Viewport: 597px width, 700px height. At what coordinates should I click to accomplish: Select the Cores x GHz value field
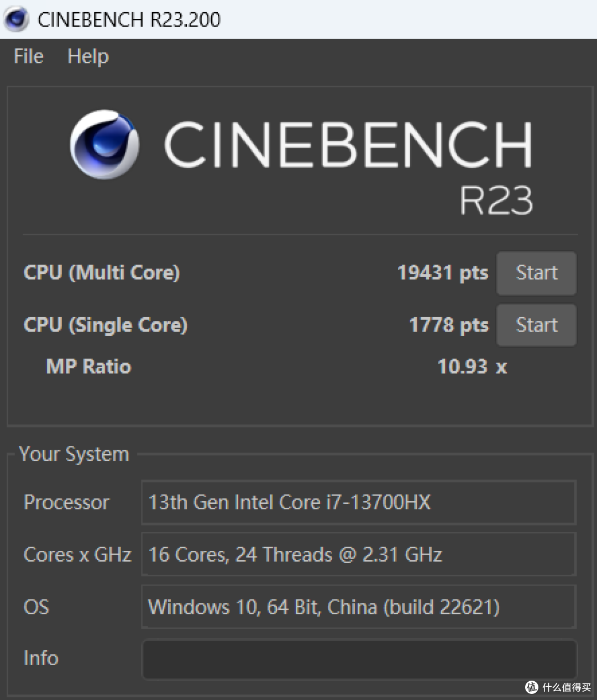pyautogui.click(x=359, y=554)
